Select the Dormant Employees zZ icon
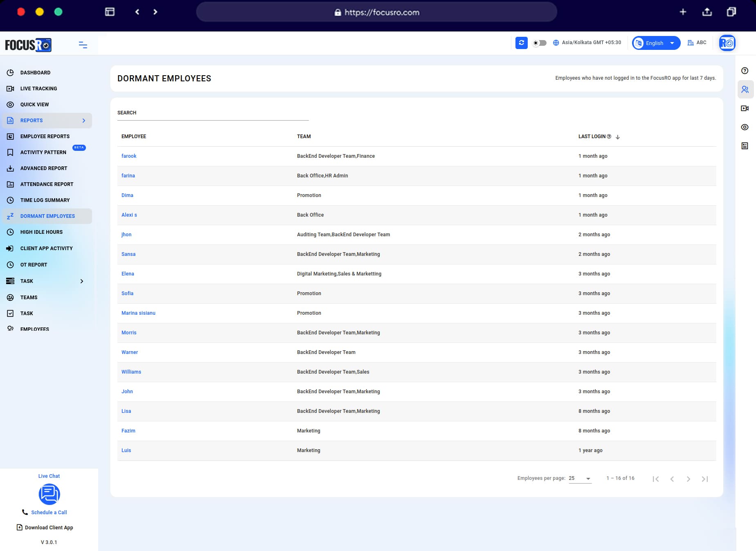The width and height of the screenshot is (756, 551). [10, 216]
